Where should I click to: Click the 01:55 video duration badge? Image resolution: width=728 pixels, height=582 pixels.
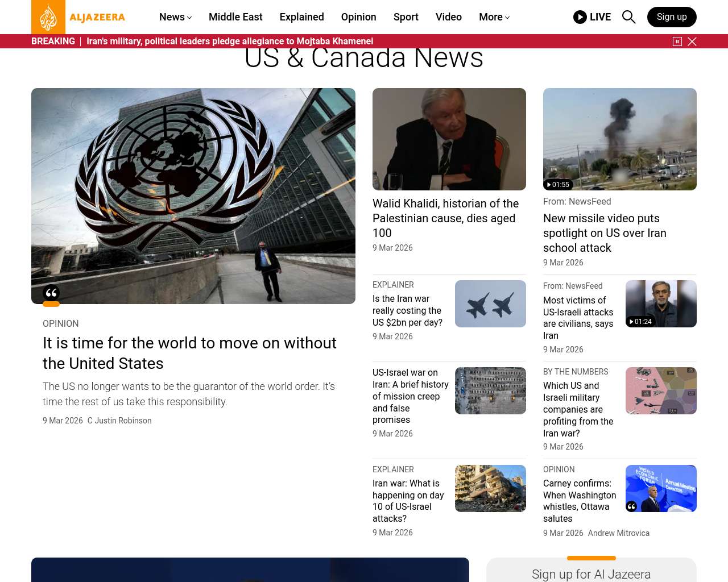(x=558, y=185)
